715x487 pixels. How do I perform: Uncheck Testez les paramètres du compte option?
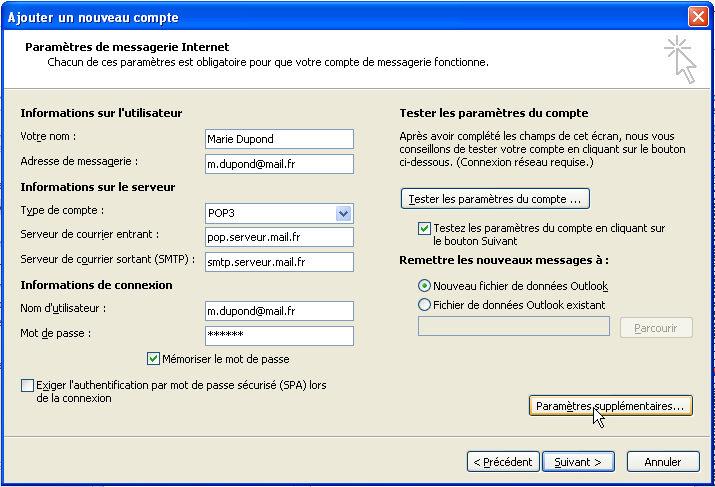click(x=424, y=228)
